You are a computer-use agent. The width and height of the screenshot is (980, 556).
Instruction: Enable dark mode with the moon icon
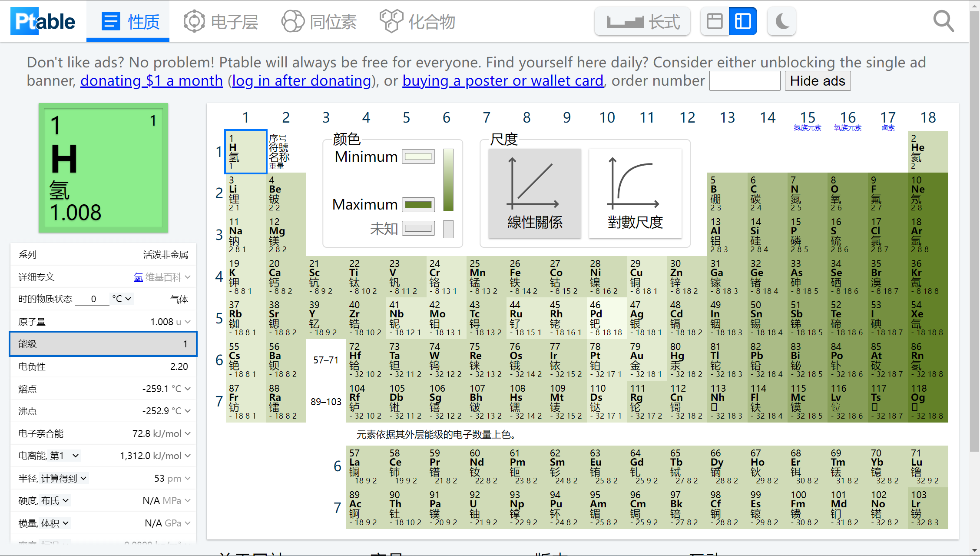pyautogui.click(x=781, y=20)
